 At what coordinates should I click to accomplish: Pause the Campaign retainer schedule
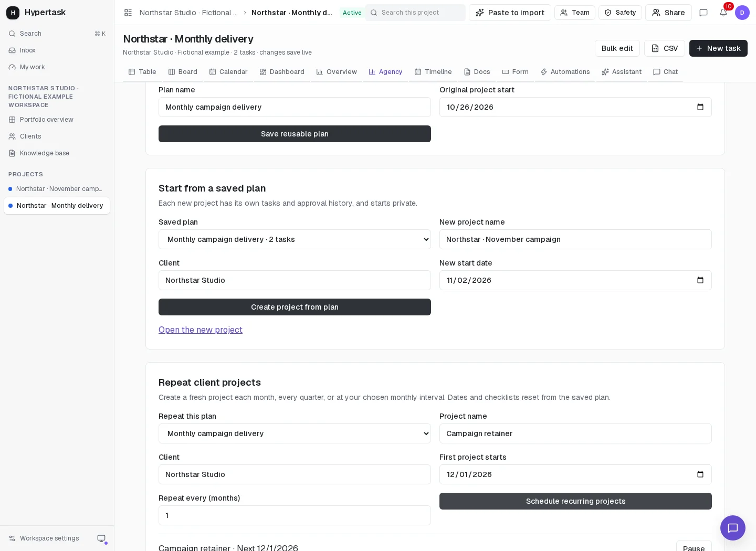pyautogui.click(x=694, y=547)
